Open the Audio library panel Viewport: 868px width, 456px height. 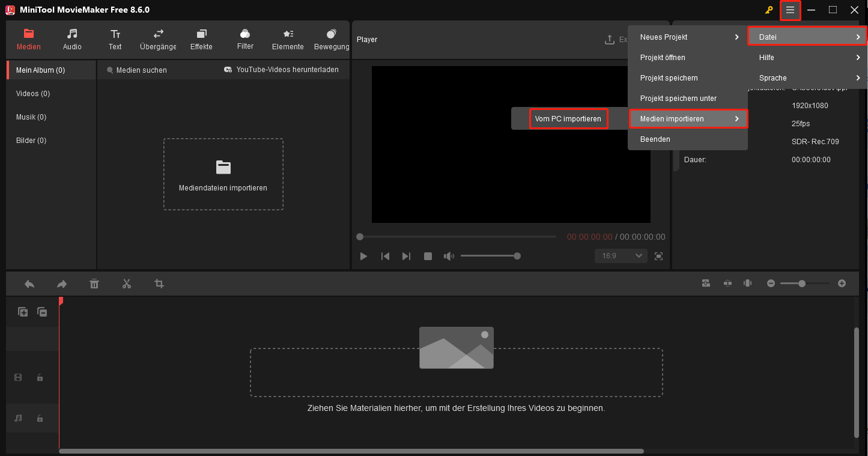pyautogui.click(x=71, y=39)
